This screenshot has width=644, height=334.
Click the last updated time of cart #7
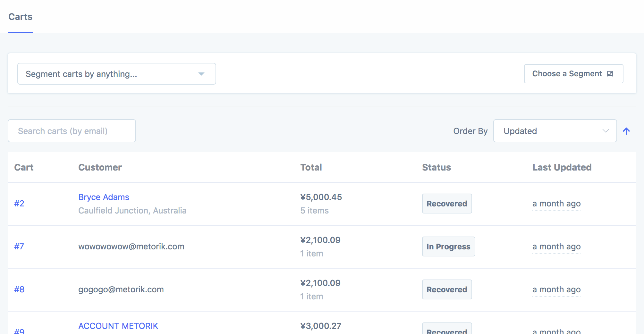click(556, 246)
